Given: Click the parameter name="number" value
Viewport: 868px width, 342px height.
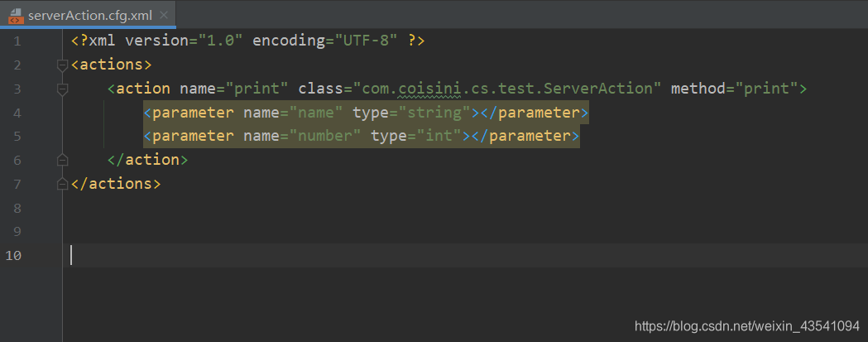Looking at the screenshot, I should pos(324,136).
